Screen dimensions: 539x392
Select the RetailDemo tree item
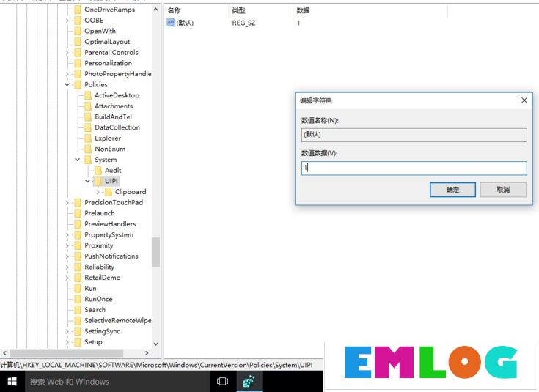(x=103, y=278)
